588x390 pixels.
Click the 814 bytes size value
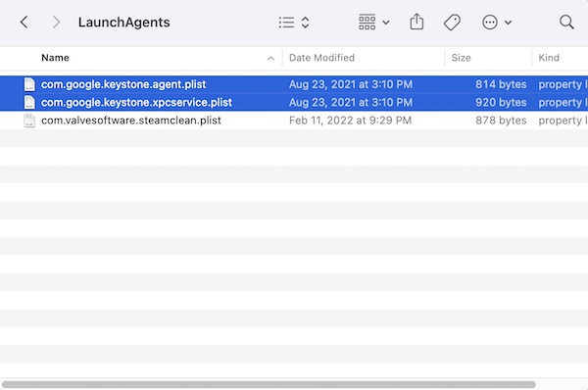[501, 84]
